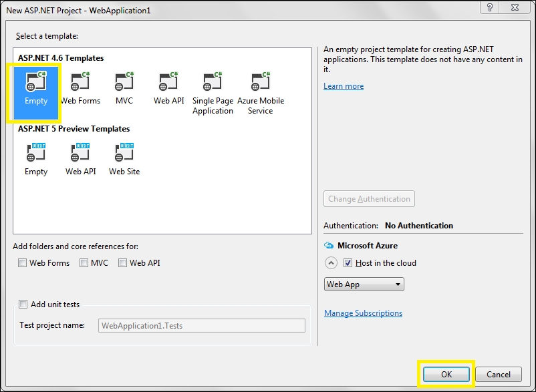Uncheck Host in the cloud
The width and height of the screenshot is (536, 392).
click(348, 263)
